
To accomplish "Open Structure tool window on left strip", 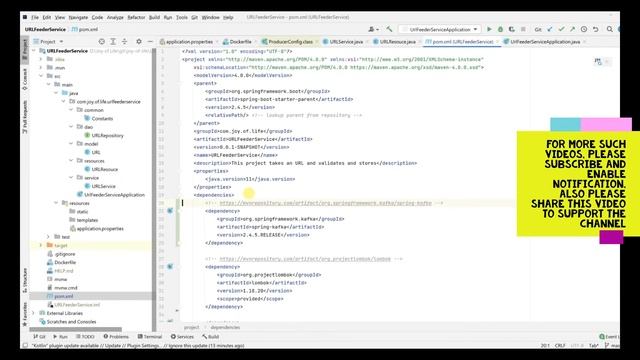I will (x=25, y=280).
